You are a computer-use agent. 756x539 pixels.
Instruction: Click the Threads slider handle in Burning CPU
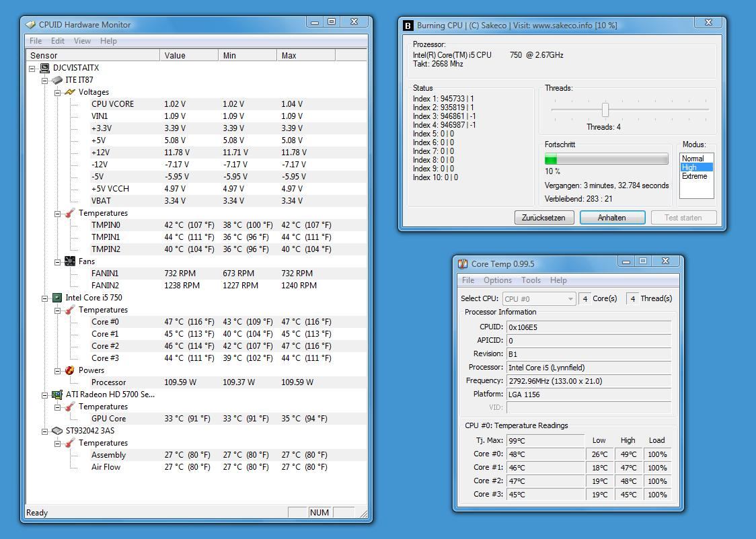pos(605,110)
